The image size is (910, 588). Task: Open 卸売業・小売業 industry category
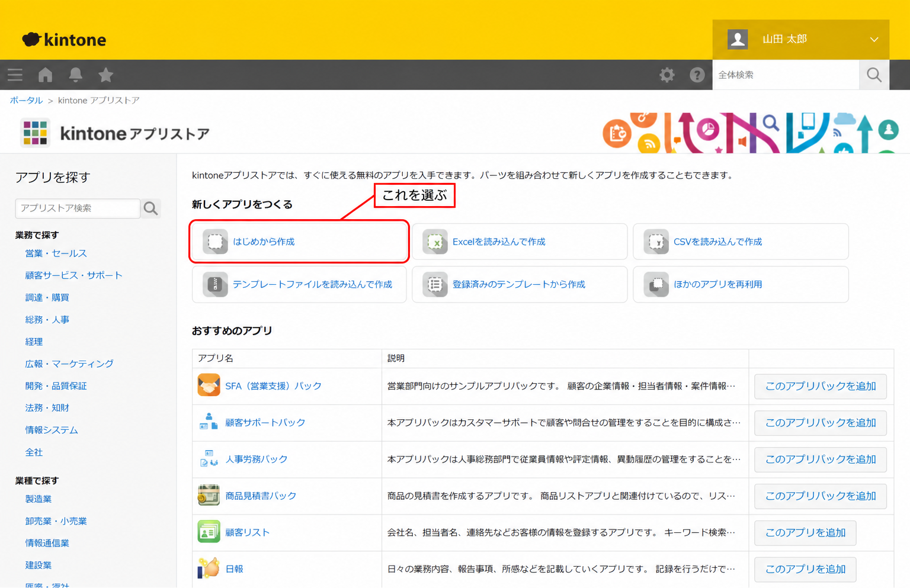pos(56,521)
